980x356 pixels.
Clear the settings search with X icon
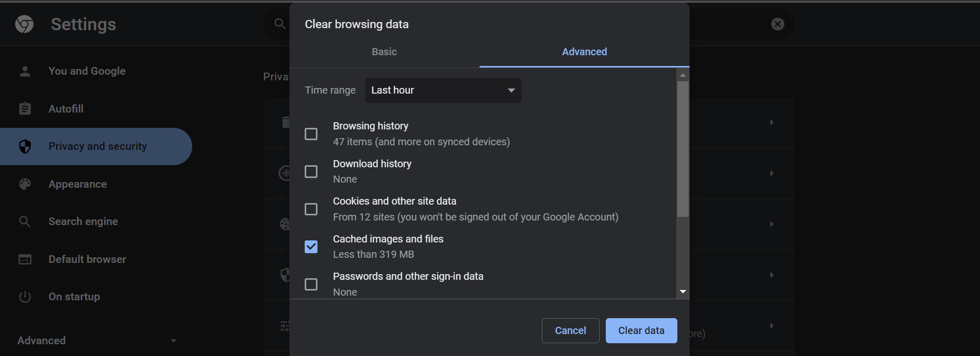[778, 24]
